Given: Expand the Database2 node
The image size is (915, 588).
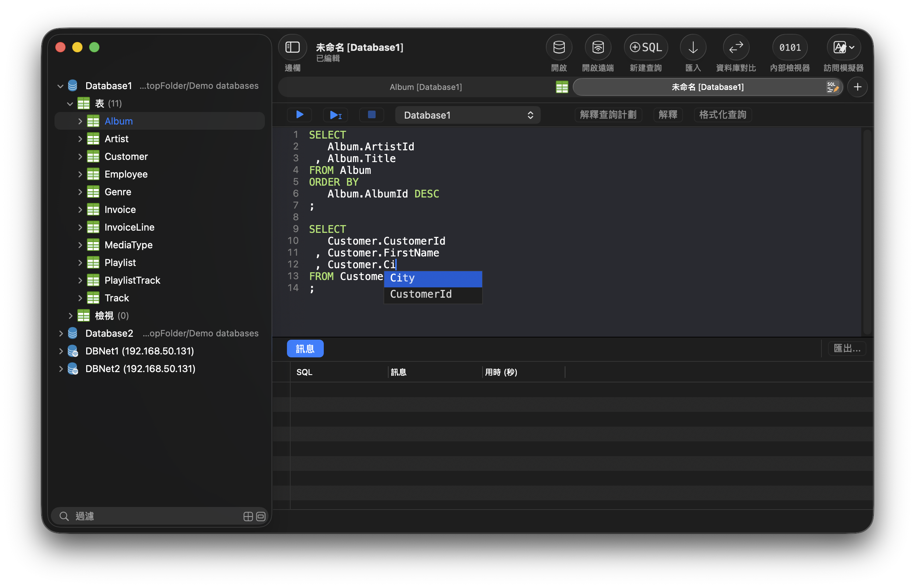Looking at the screenshot, I should pos(60,333).
